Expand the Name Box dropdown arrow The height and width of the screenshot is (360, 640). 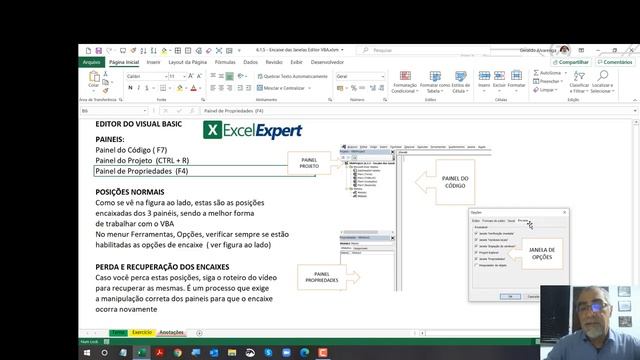(144, 111)
